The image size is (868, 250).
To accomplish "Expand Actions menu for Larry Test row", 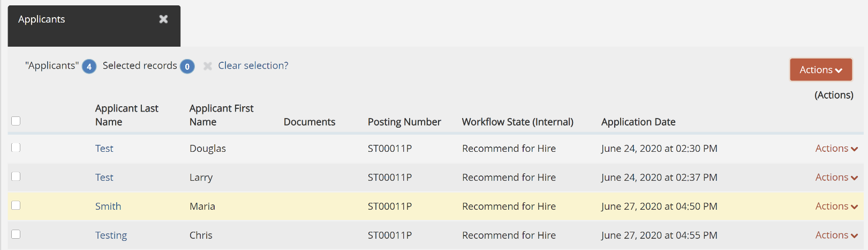I will [836, 178].
